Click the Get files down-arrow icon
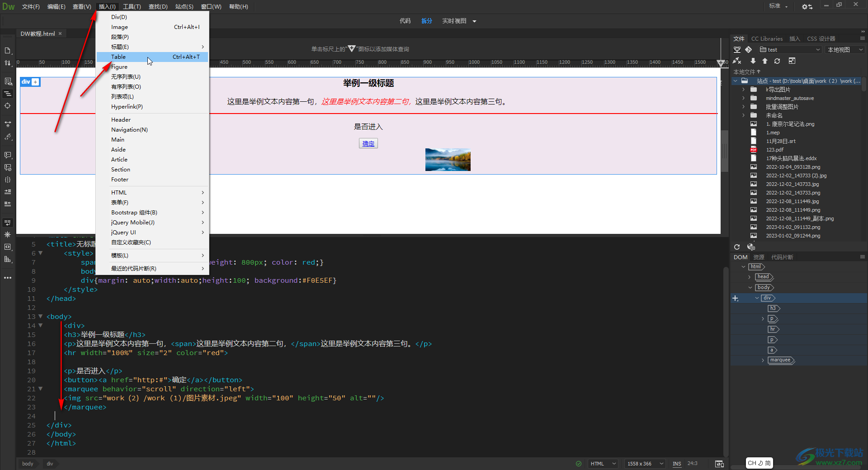This screenshot has height=470, width=868. pos(753,61)
